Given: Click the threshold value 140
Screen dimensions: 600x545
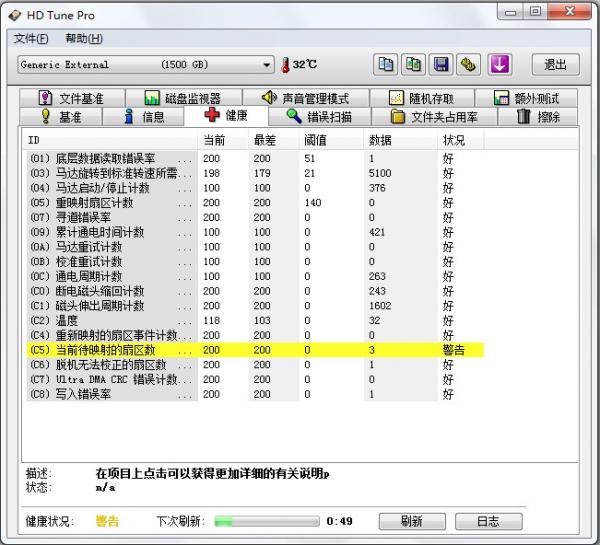Looking at the screenshot, I should click(313, 202).
